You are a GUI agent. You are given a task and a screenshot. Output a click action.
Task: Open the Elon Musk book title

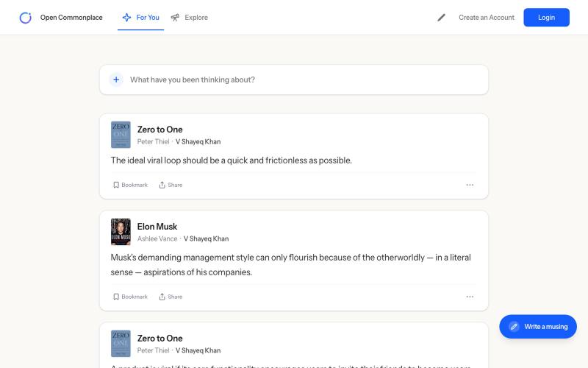[x=157, y=227]
